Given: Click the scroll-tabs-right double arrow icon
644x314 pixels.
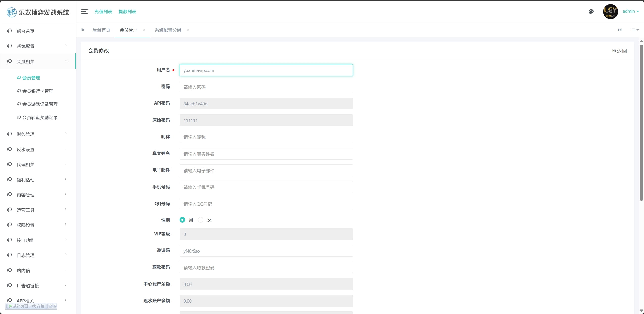Looking at the screenshot, I should 620,30.
